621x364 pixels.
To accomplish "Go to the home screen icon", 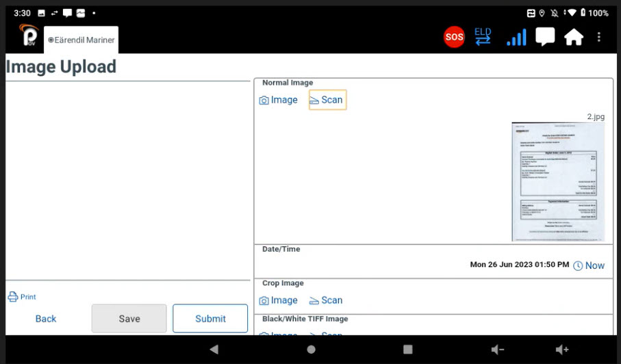I will 574,37.
